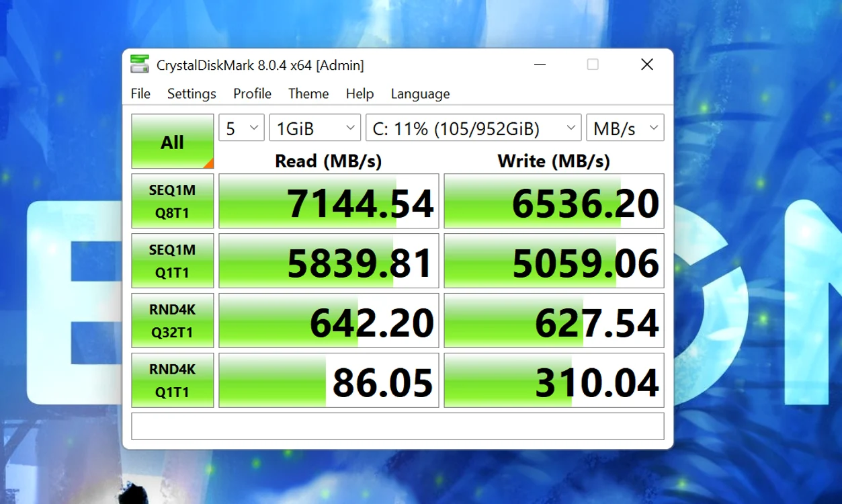Viewport: 842px width, 504px height.
Task: Open the Language menu
Action: coord(420,93)
